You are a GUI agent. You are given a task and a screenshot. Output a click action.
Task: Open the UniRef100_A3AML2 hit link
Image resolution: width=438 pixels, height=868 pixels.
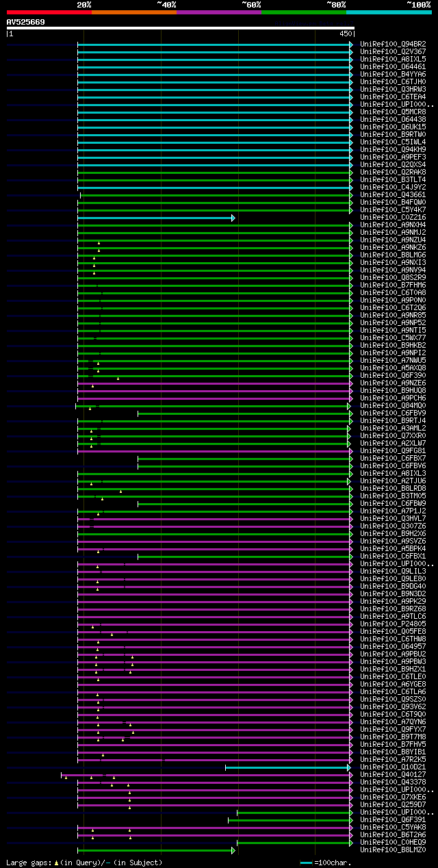click(393, 428)
